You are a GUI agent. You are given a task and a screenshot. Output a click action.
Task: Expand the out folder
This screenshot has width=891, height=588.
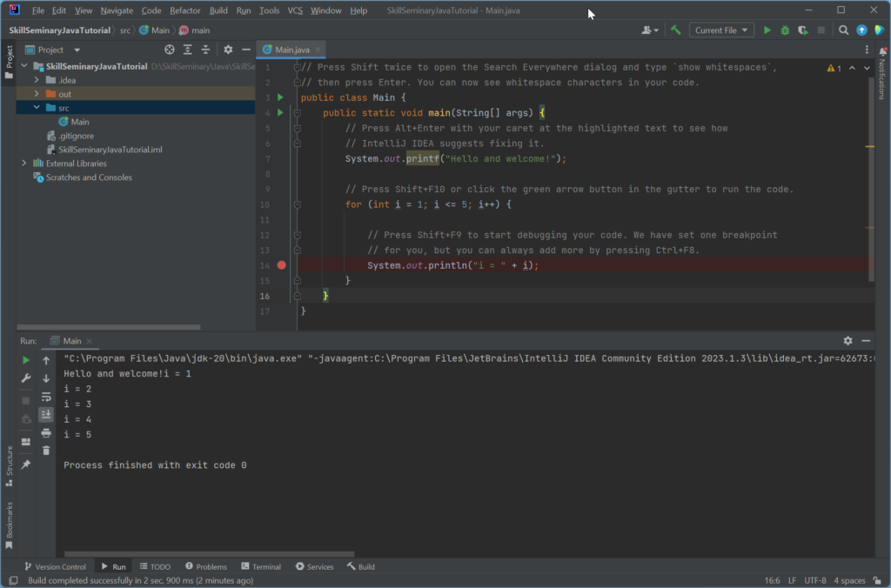click(37, 94)
